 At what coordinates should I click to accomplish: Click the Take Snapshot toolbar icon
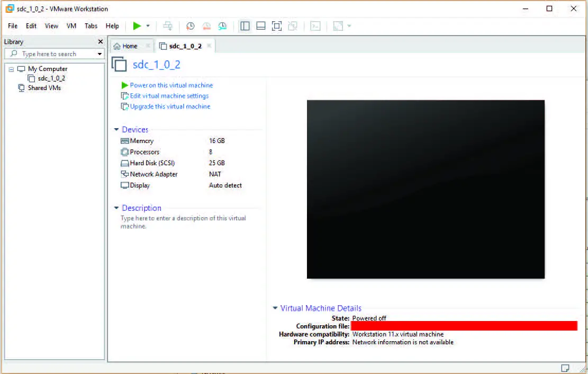coord(191,26)
